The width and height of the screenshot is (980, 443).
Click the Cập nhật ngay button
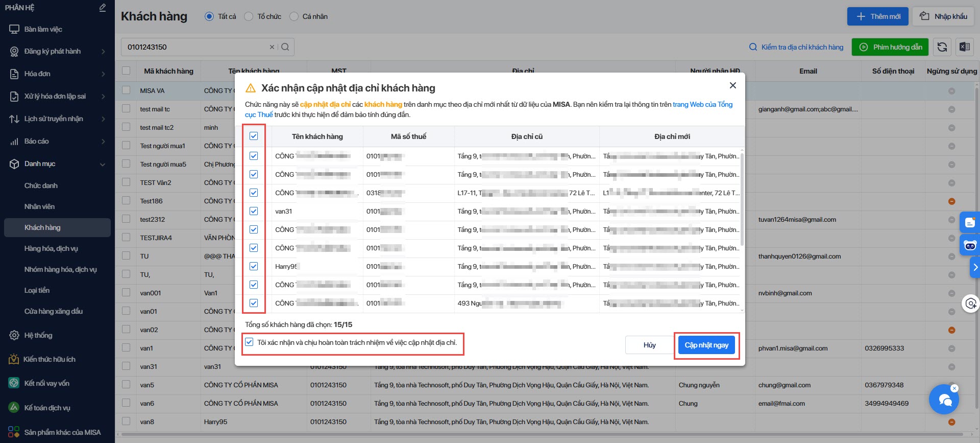706,345
